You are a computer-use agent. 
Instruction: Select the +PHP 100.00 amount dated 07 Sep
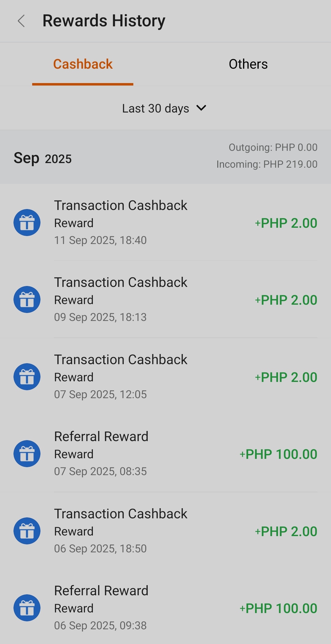pyautogui.click(x=278, y=454)
